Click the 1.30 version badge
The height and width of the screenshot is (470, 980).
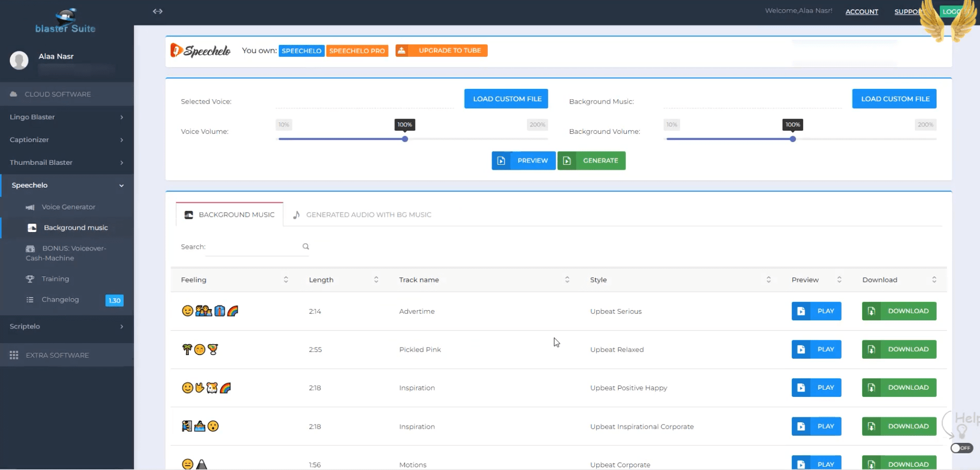tap(114, 300)
